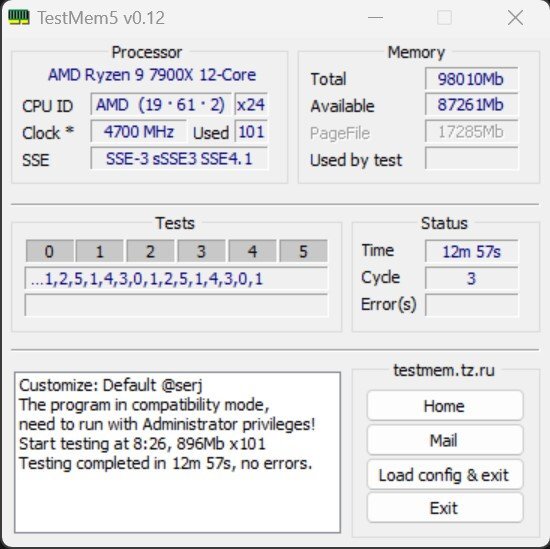550x549 pixels.
Task: Click the Cycle value 3
Action: 471,278
